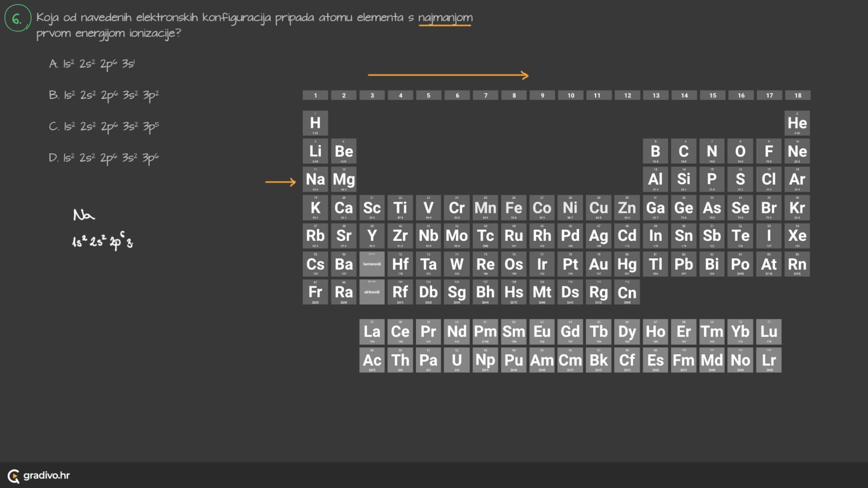
Task: Click the gradivo.hr text link
Action: pyautogui.click(x=47, y=475)
